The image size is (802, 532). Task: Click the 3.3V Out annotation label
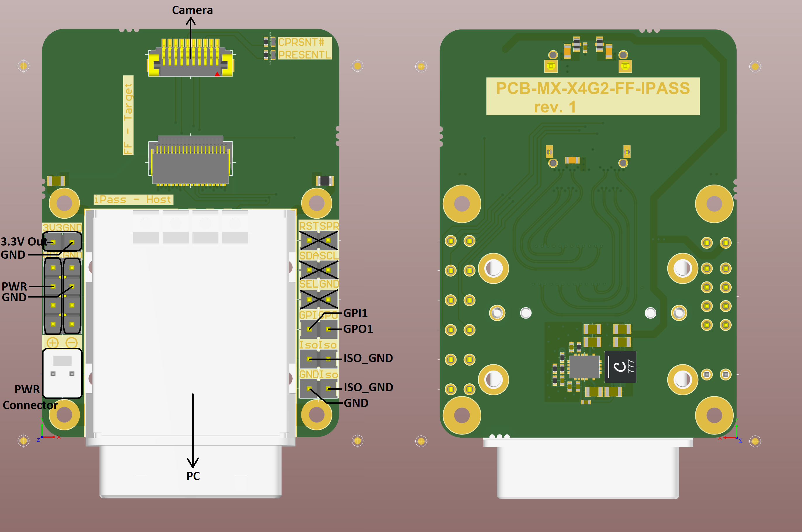tap(24, 241)
